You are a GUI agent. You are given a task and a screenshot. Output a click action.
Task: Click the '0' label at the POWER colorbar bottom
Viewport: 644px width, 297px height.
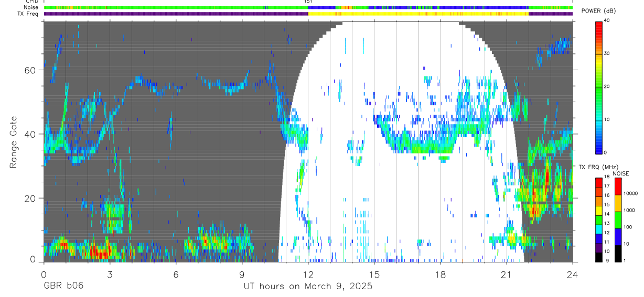tap(606, 152)
